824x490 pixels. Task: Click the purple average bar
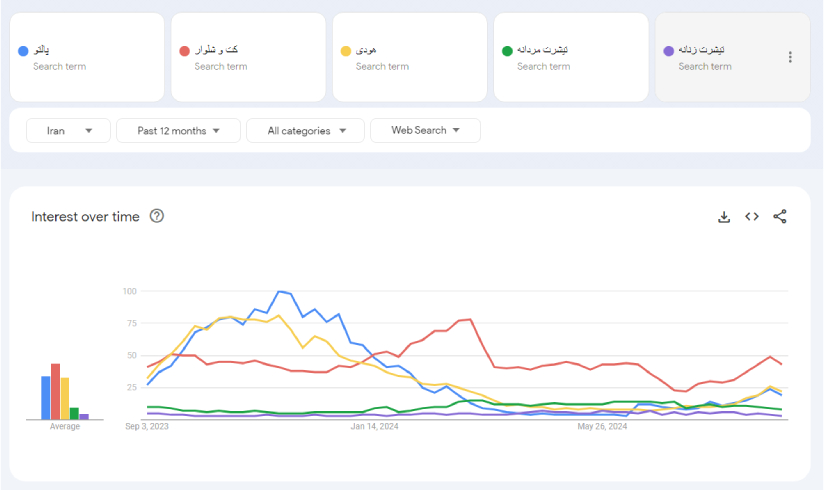[84, 417]
